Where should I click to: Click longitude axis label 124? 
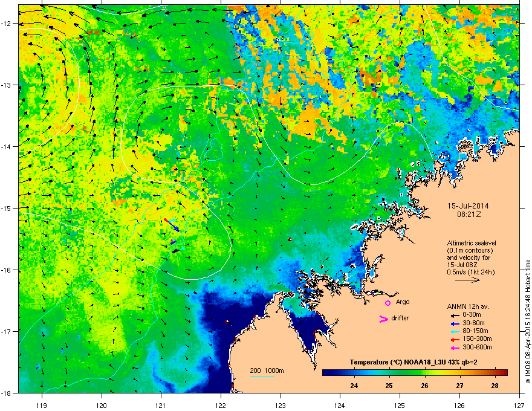pyautogui.click(x=340, y=405)
